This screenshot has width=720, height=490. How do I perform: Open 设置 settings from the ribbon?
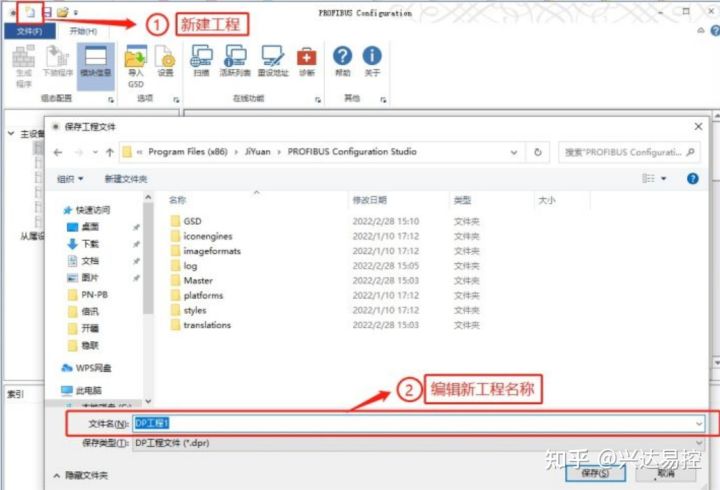coord(165,62)
